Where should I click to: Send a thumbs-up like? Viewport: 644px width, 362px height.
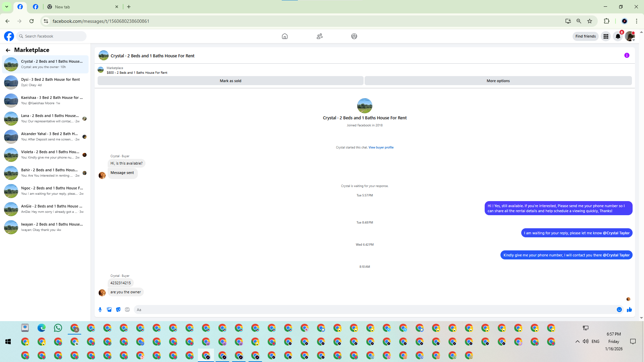click(x=629, y=310)
